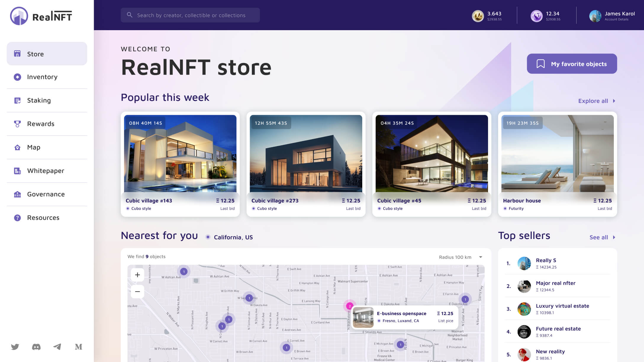The height and width of the screenshot is (362, 644).
Task: Click the Telegram paper plane icon
Action: point(57,347)
